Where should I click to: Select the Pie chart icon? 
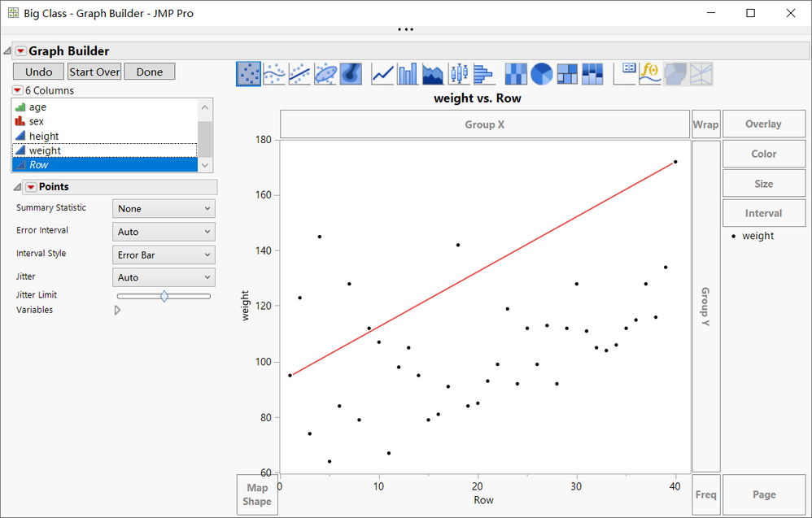[542, 73]
